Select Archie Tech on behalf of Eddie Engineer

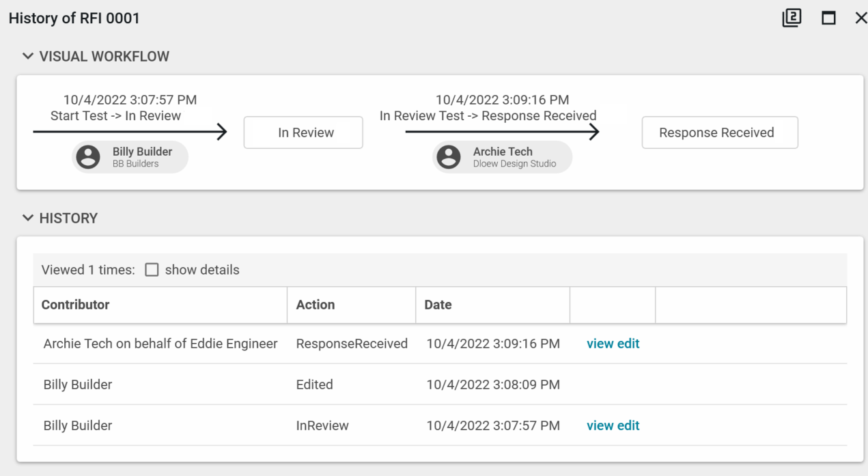click(x=160, y=344)
